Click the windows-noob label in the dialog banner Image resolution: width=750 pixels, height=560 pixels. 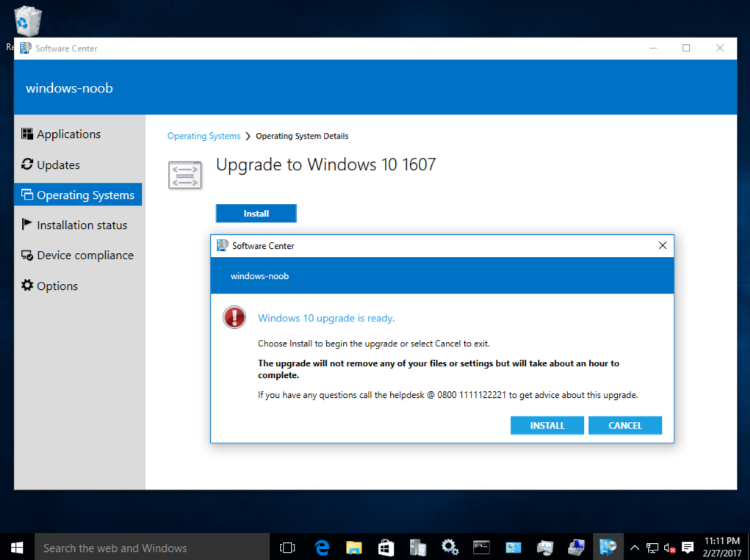point(260,276)
